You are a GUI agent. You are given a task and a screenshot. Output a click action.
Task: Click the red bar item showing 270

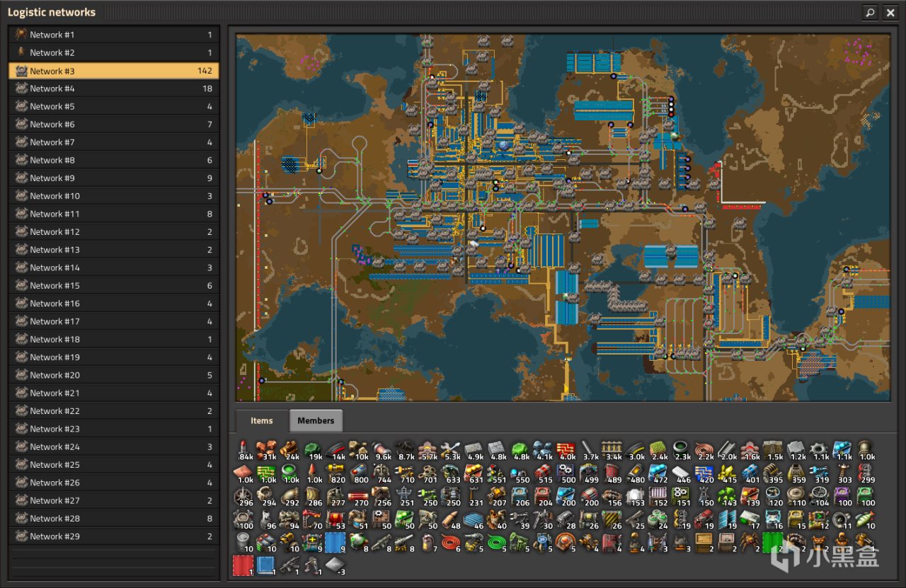click(359, 496)
